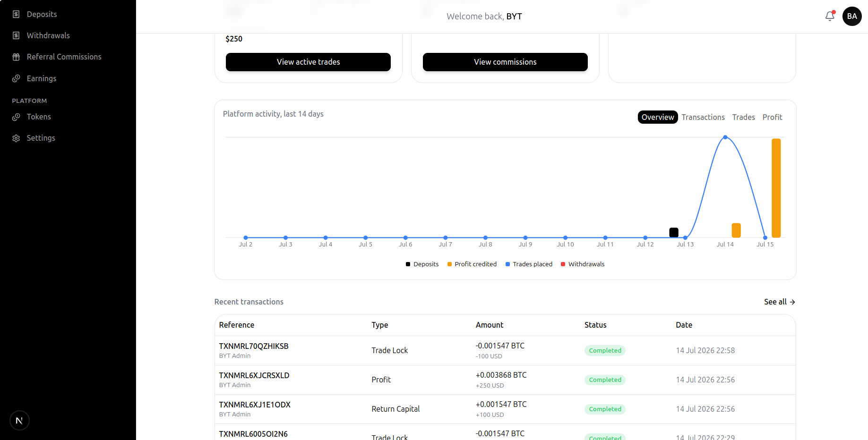Viewport: 868px width, 440px height.
Task: Click the Withdrawals sidebar icon
Action: [x=16, y=35]
